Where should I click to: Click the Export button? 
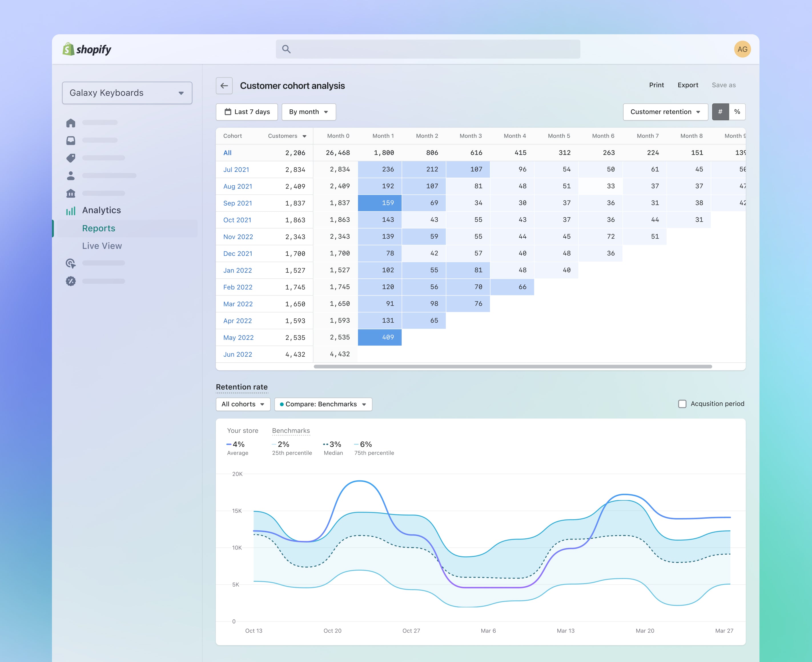pos(688,85)
